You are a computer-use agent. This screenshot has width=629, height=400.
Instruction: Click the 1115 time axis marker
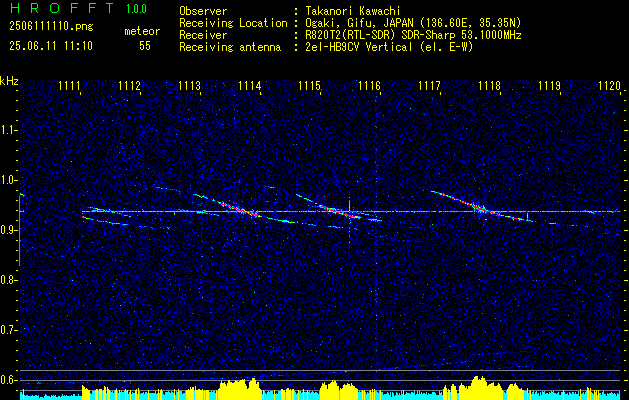pyautogui.click(x=309, y=86)
